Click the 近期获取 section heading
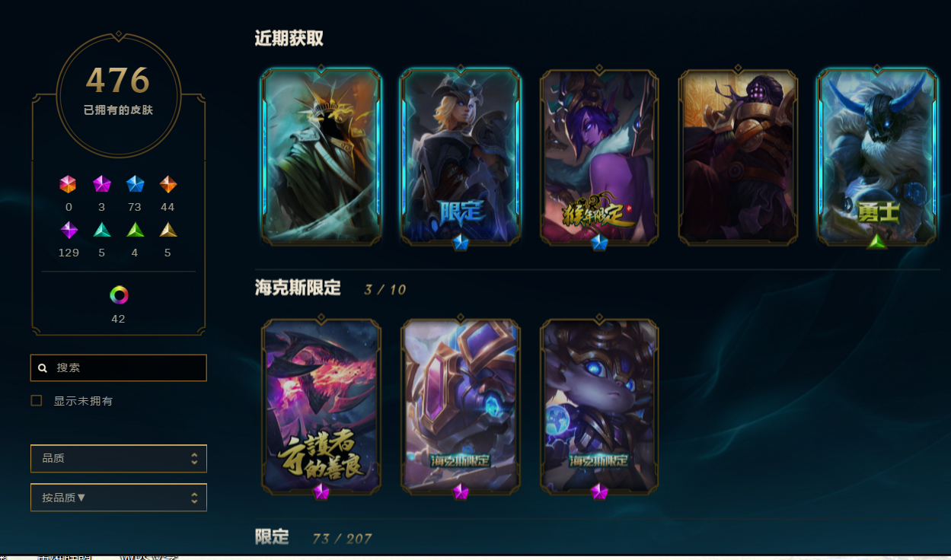Image resolution: width=951 pixels, height=560 pixels. 289,39
